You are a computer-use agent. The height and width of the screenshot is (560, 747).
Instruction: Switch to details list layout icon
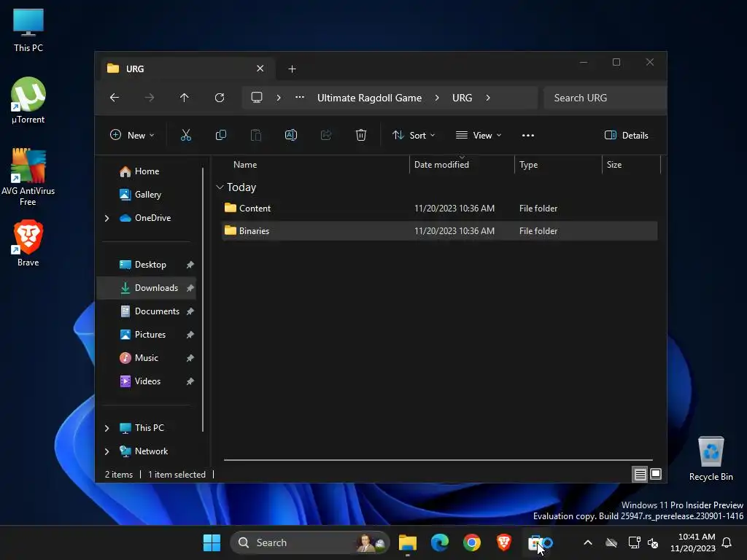click(640, 474)
